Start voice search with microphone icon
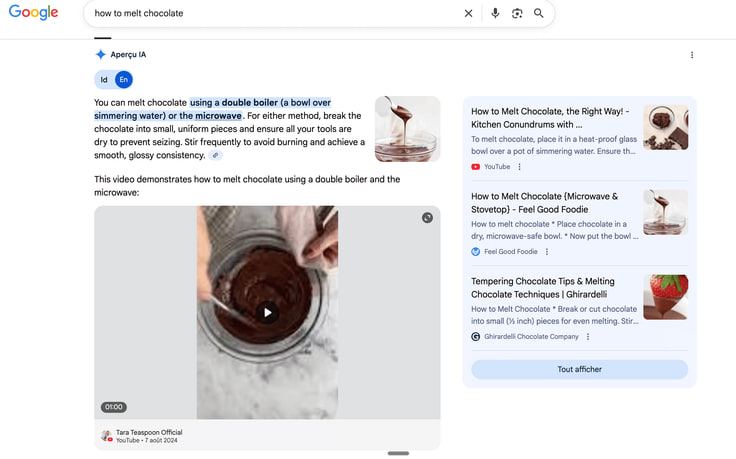Viewport: 736px width, 459px height. pos(495,14)
